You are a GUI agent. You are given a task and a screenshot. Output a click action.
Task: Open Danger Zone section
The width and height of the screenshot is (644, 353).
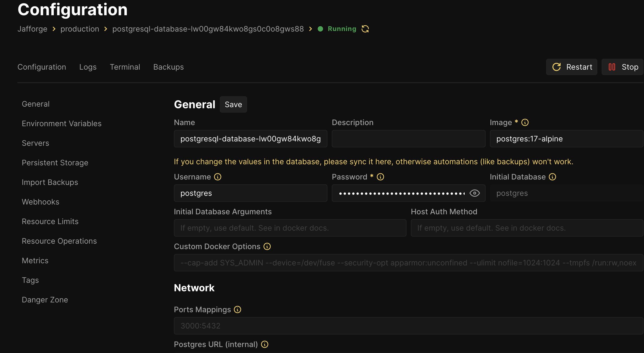[x=45, y=300]
